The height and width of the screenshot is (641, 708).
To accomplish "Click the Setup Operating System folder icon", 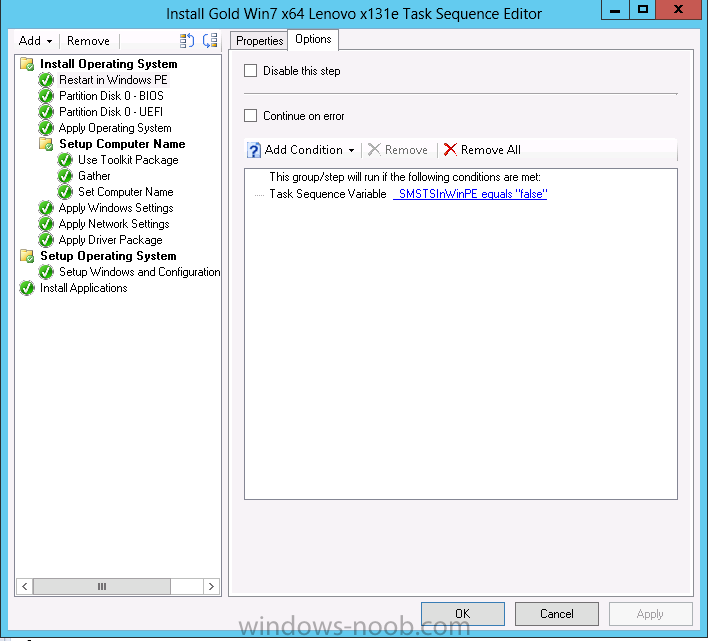I will point(27,256).
